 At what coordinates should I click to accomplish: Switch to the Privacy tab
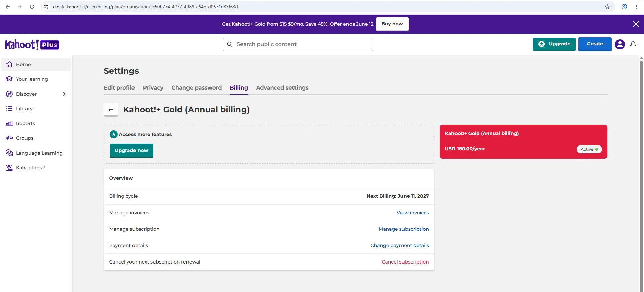(x=153, y=88)
